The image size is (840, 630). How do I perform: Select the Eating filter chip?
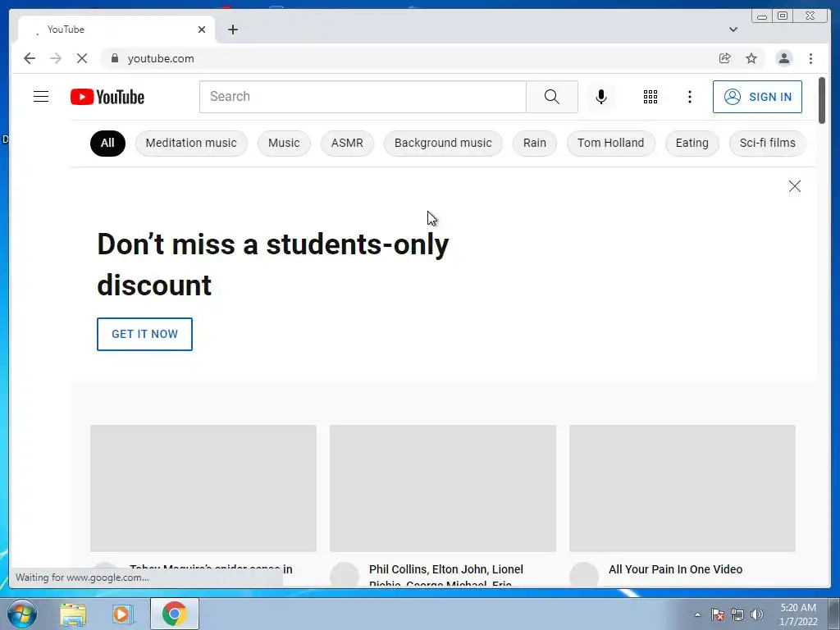tap(692, 143)
